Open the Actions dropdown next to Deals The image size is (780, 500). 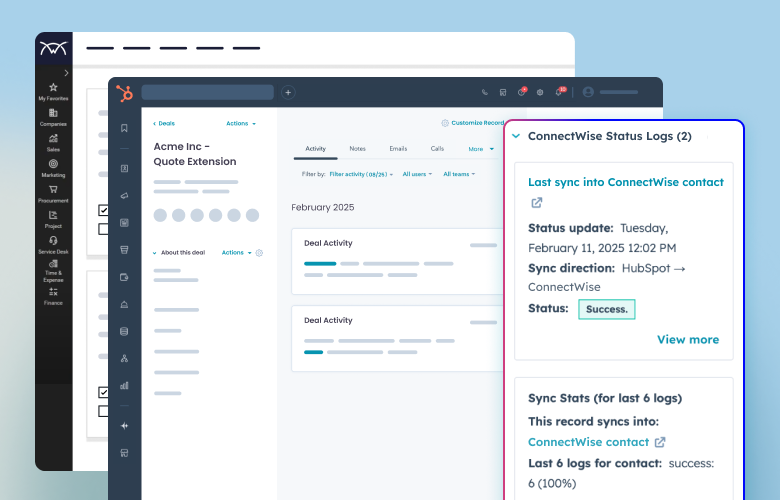pyautogui.click(x=241, y=123)
